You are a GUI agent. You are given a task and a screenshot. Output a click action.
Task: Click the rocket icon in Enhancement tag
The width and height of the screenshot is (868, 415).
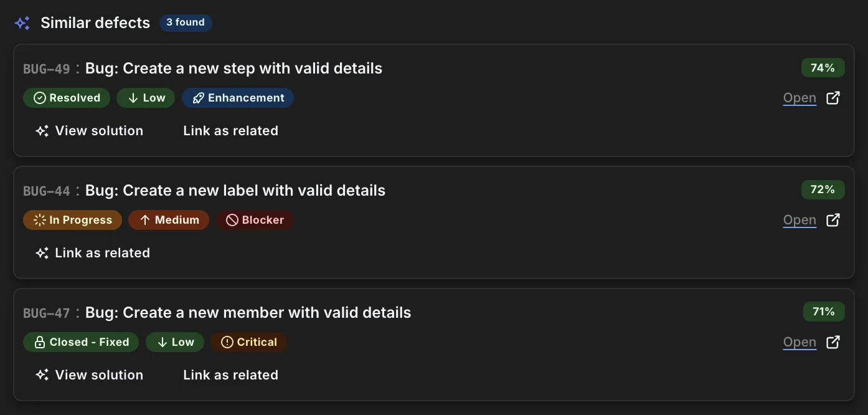[x=198, y=98]
